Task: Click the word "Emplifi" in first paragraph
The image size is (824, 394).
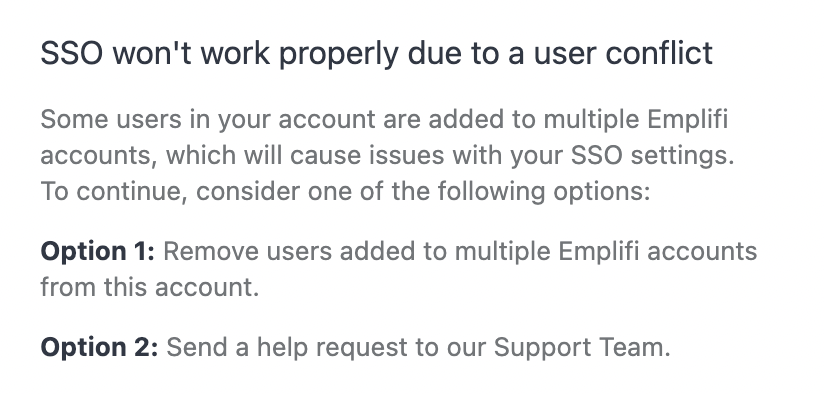Action: (x=687, y=120)
